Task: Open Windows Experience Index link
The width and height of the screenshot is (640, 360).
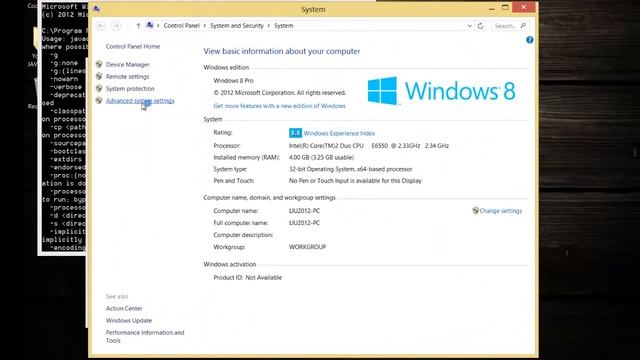Action: coord(339,133)
